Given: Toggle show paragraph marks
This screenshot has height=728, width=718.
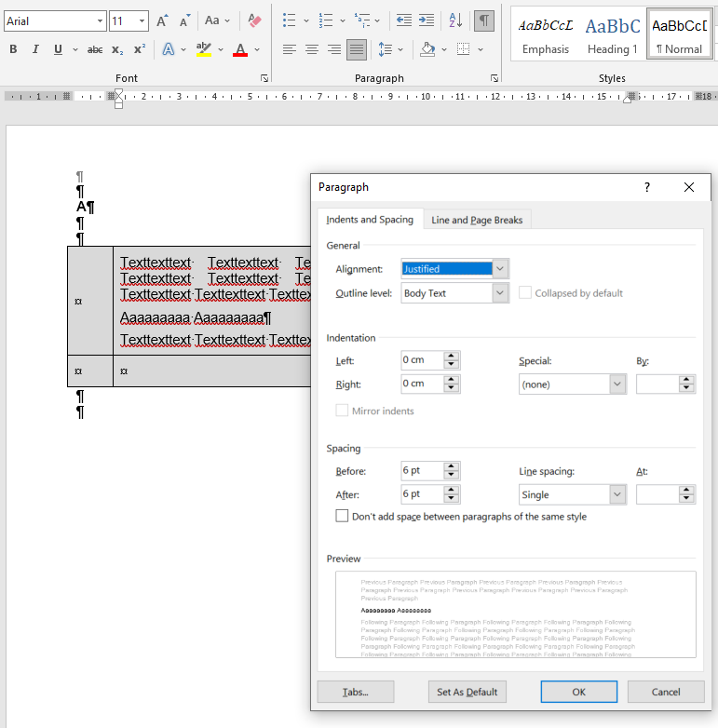Looking at the screenshot, I should [x=484, y=20].
